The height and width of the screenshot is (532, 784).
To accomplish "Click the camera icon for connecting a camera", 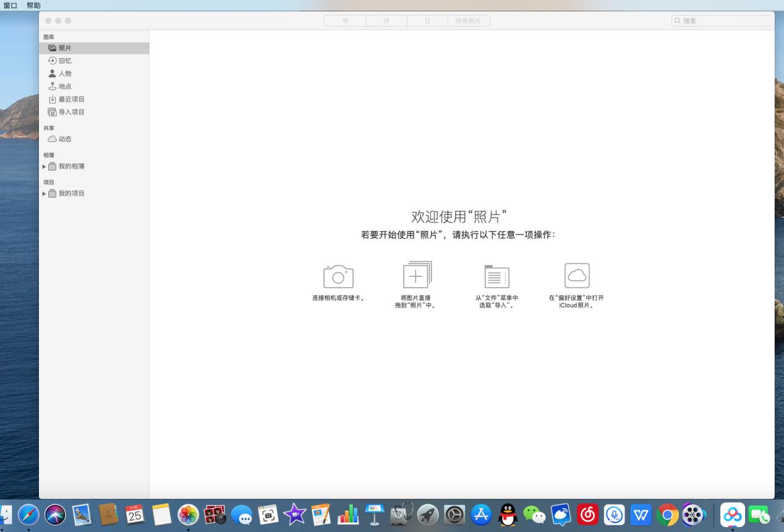I will (x=338, y=275).
